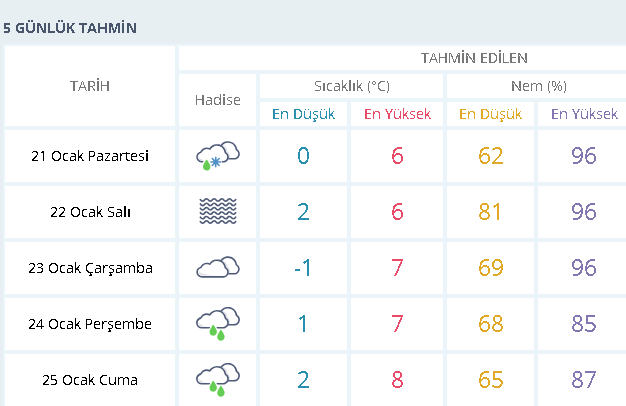Select the Hadise column header

click(x=218, y=100)
